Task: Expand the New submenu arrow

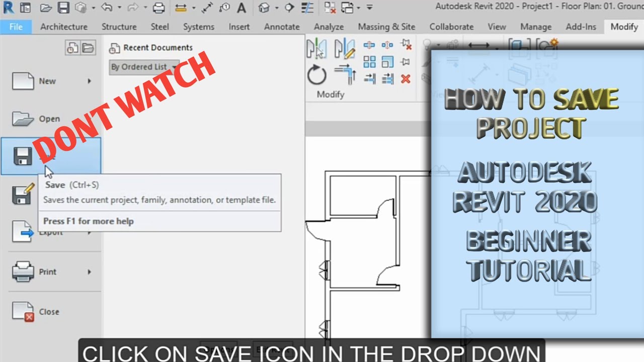Action: 90,81
